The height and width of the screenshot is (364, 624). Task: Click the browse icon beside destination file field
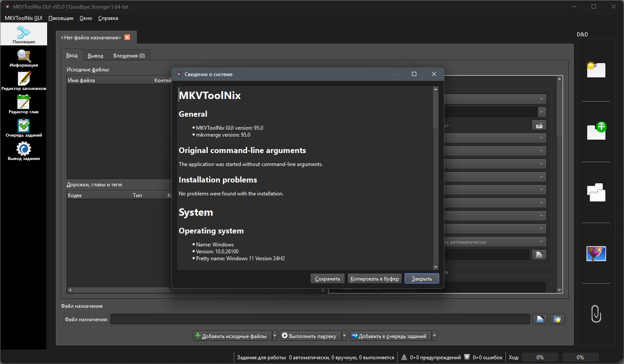coord(540,319)
